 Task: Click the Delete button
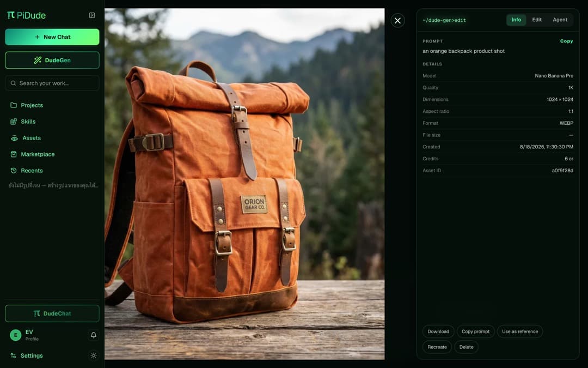[x=466, y=347]
